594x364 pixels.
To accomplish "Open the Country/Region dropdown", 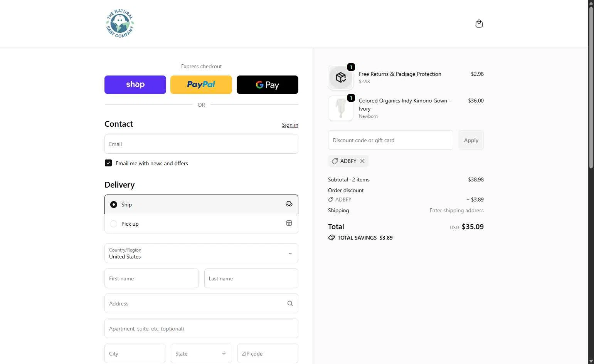I will (x=201, y=253).
